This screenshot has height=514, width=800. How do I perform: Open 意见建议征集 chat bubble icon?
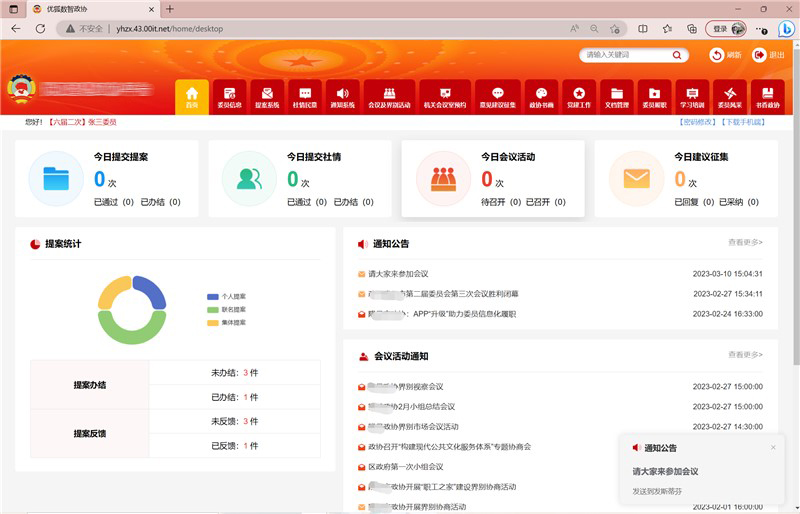tap(497, 95)
